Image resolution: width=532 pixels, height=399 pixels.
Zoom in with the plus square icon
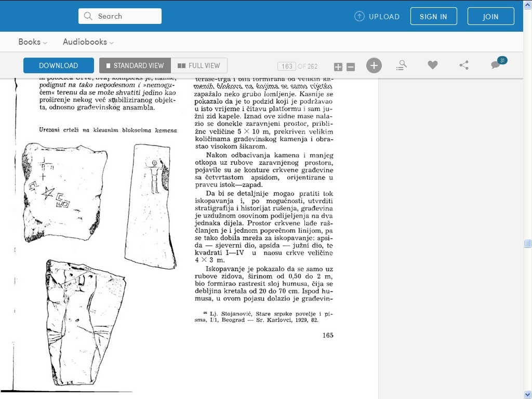[x=338, y=67]
